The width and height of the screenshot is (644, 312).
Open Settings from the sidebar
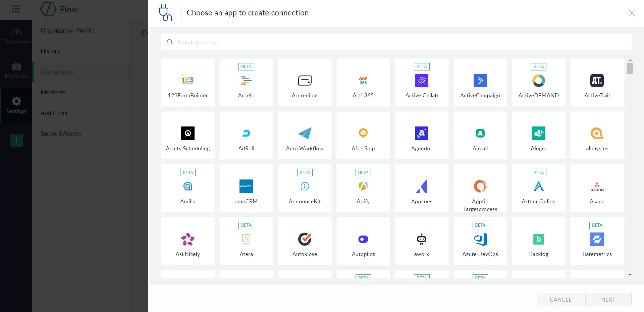[x=16, y=106]
